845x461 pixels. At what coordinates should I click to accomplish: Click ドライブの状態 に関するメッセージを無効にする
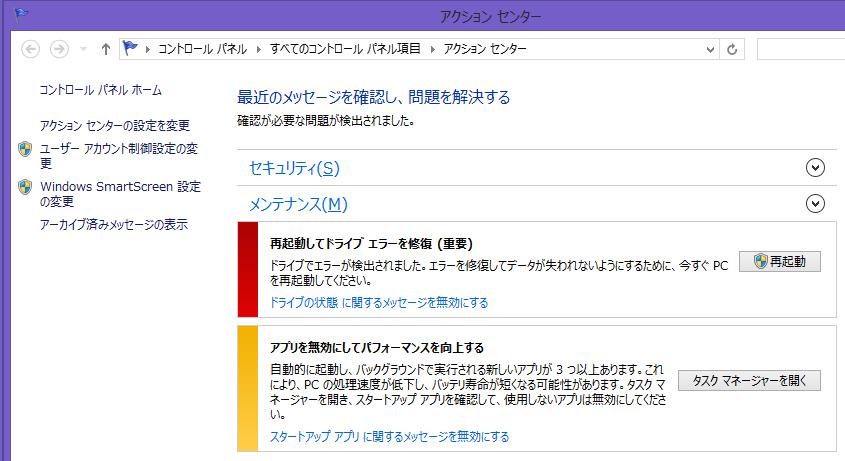click(379, 302)
